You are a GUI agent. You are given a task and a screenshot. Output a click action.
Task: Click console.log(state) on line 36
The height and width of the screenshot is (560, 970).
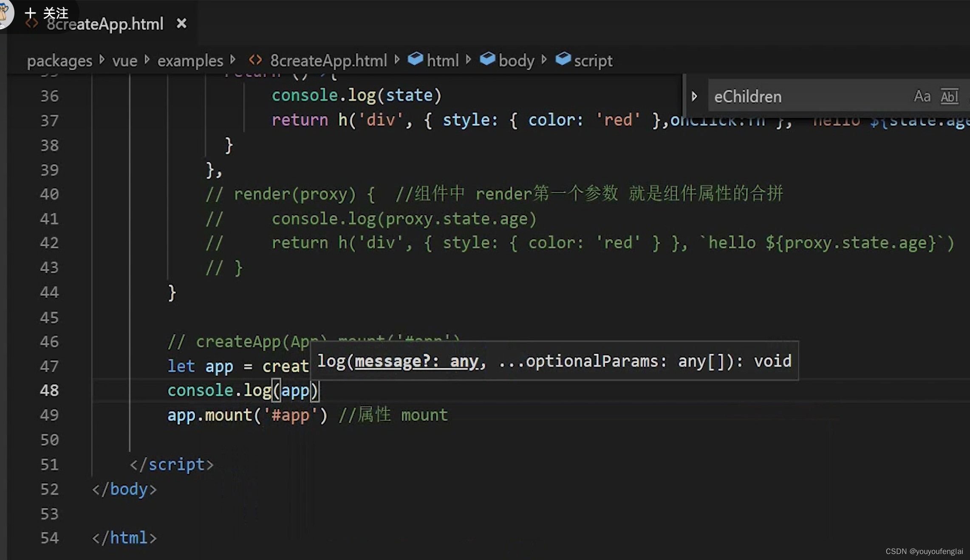357,96
